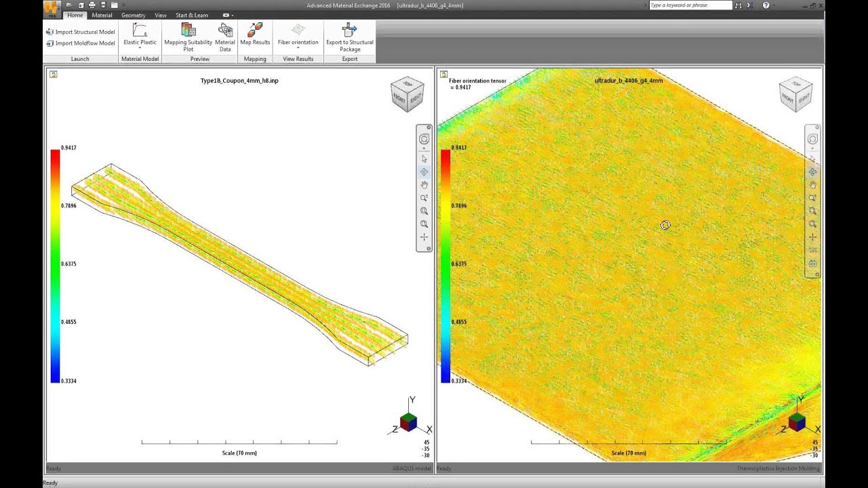Click Thermoplastics Injection Molding status text
Image resolution: width=868 pixels, height=488 pixels.
coord(778,468)
